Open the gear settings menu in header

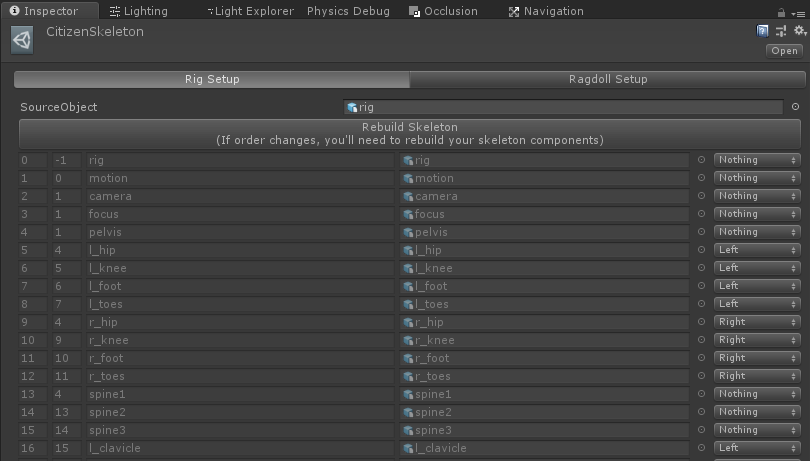(x=800, y=30)
